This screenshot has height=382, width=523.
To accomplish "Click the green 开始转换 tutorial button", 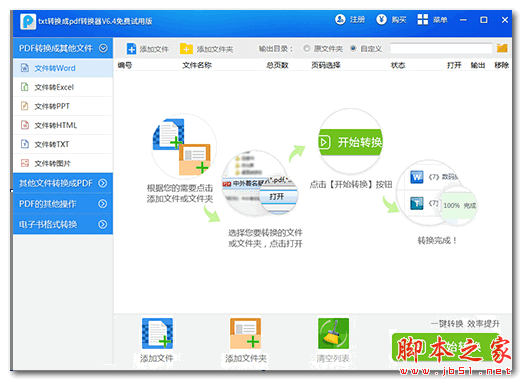I will (350, 142).
